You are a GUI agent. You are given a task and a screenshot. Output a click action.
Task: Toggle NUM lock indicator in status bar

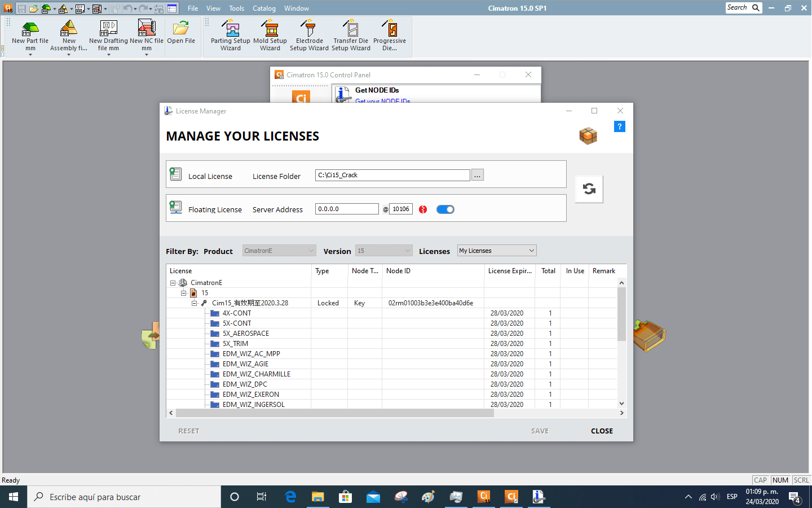(780, 480)
